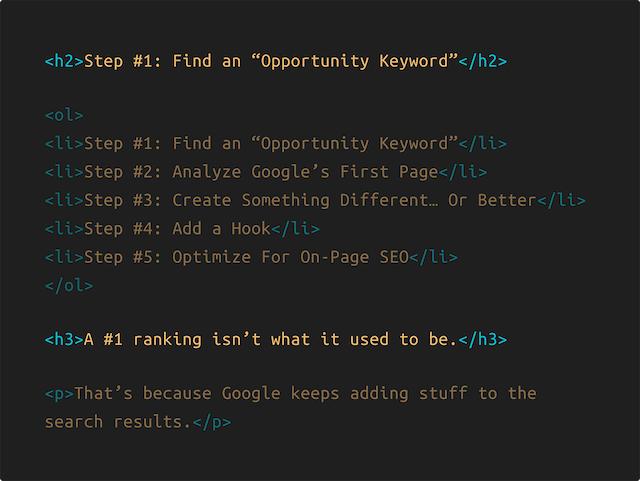The width and height of the screenshot is (640, 481).
Task: Click the paragraph text "because Google keeps adding"
Action: click(276, 394)
